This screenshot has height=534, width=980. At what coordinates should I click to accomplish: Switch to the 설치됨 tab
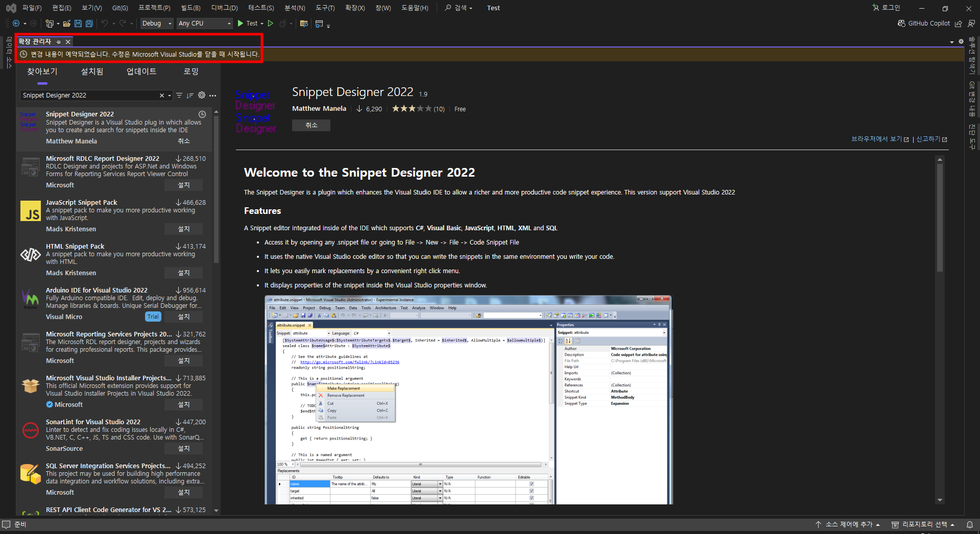92,71
